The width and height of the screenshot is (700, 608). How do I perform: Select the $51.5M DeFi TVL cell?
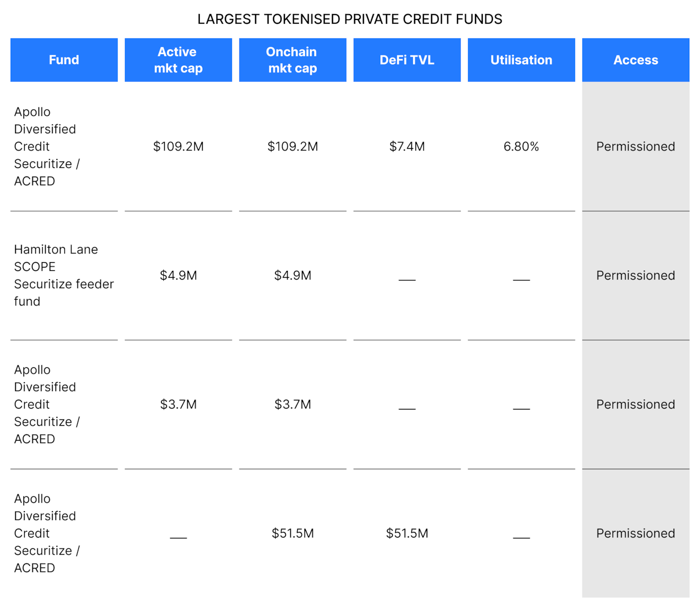point(407,533)
